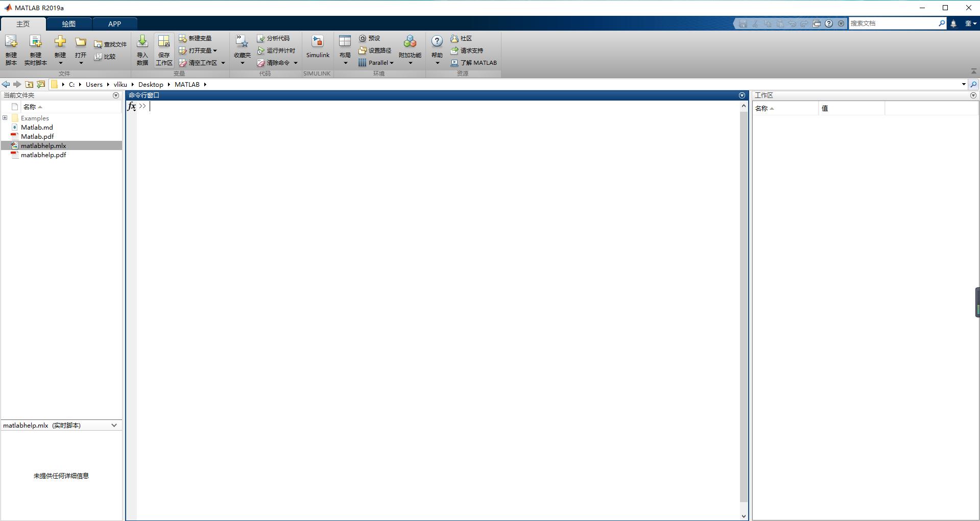Go up one folder level
This screenshot has height=521, width=980.
pyautogui.click(x=29, y=84)
